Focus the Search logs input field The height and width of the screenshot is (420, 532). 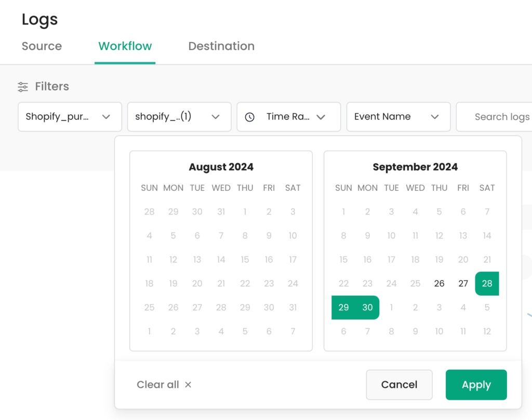click(x=495, y=117)
